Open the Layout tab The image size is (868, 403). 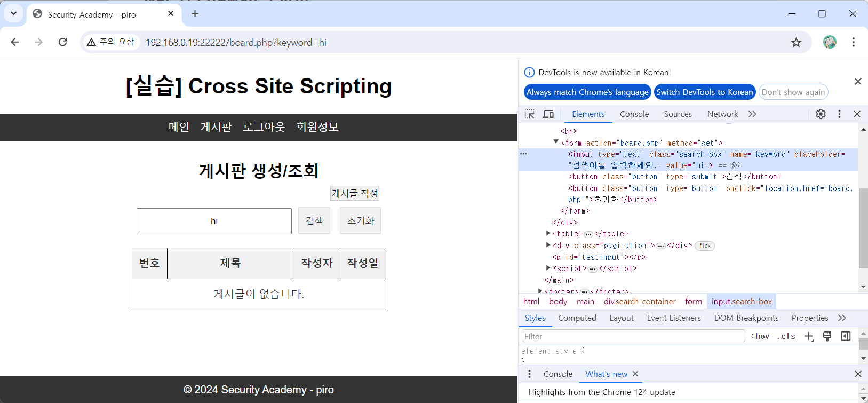(622, 318)
